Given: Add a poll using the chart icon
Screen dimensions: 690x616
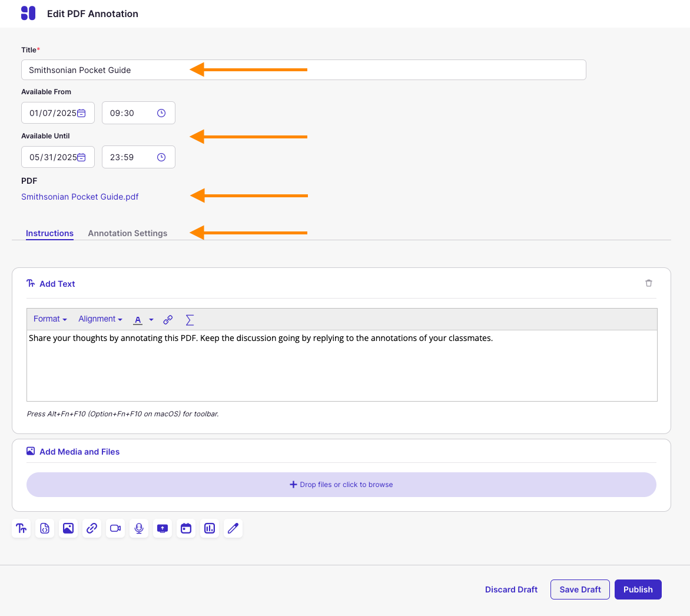Looking at the screenshot, I should (210, 528).
